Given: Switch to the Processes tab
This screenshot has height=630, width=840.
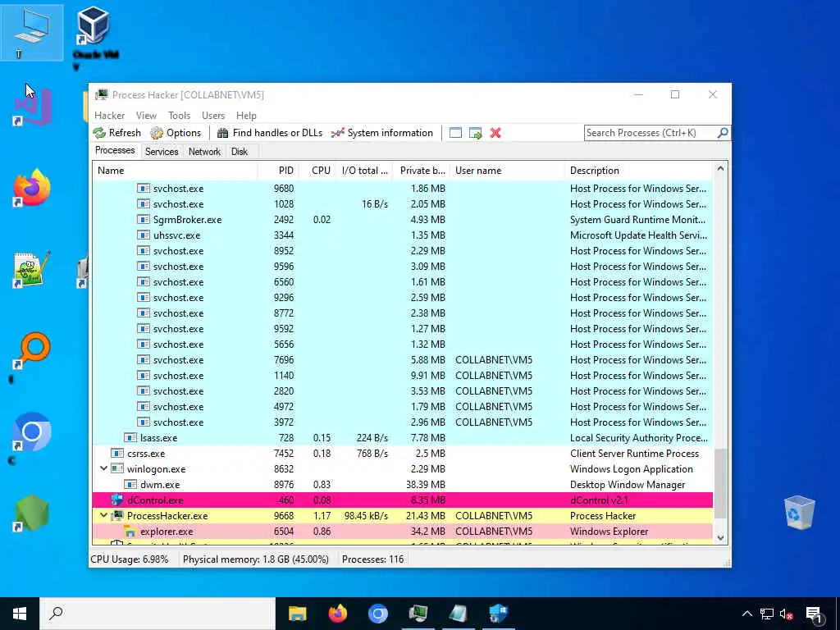Looking at the screenshot, I should [115, 151].
